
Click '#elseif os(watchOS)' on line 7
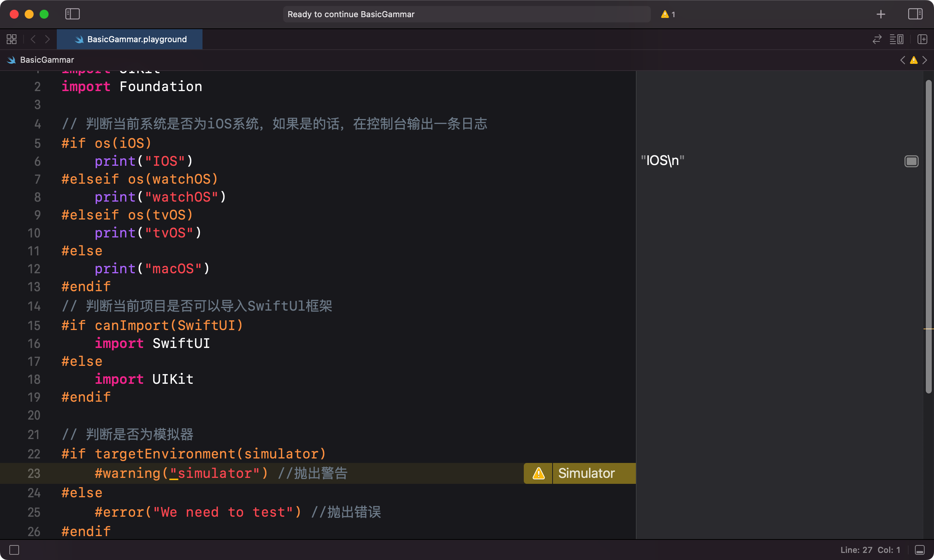click(x=140, y=179)
